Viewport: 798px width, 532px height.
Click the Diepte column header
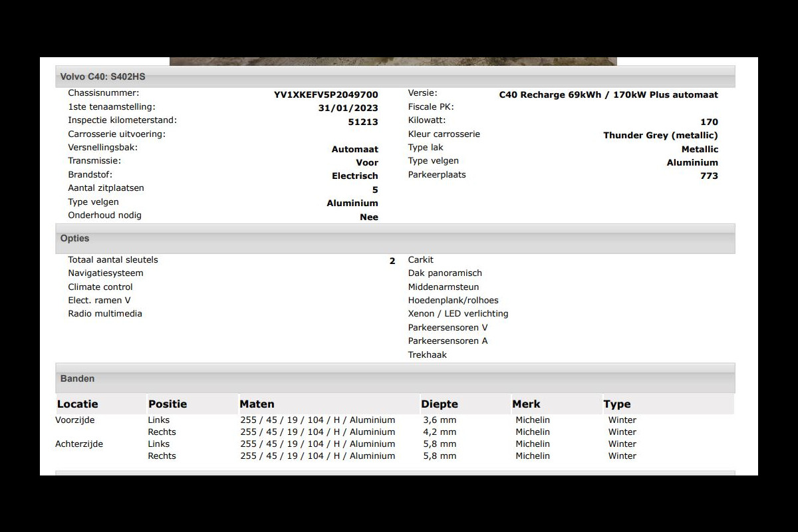pyautogui.click(x=439, y=404)
